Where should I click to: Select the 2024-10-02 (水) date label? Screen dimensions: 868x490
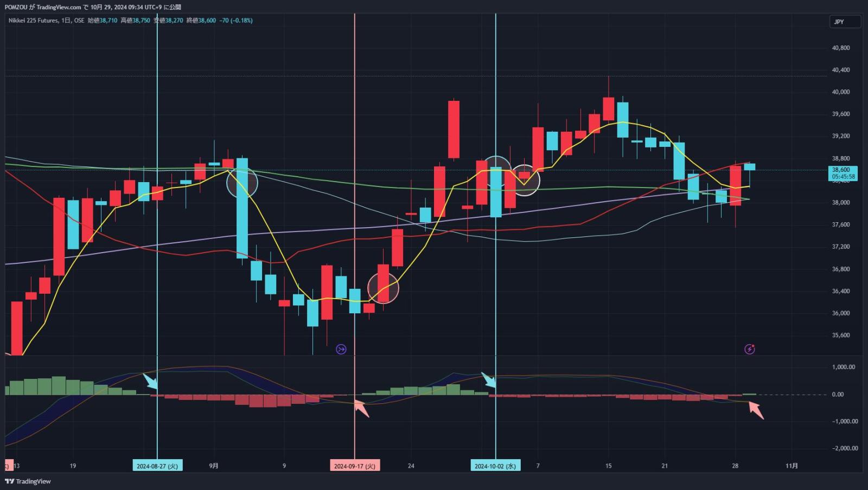(x=495, y=466)
